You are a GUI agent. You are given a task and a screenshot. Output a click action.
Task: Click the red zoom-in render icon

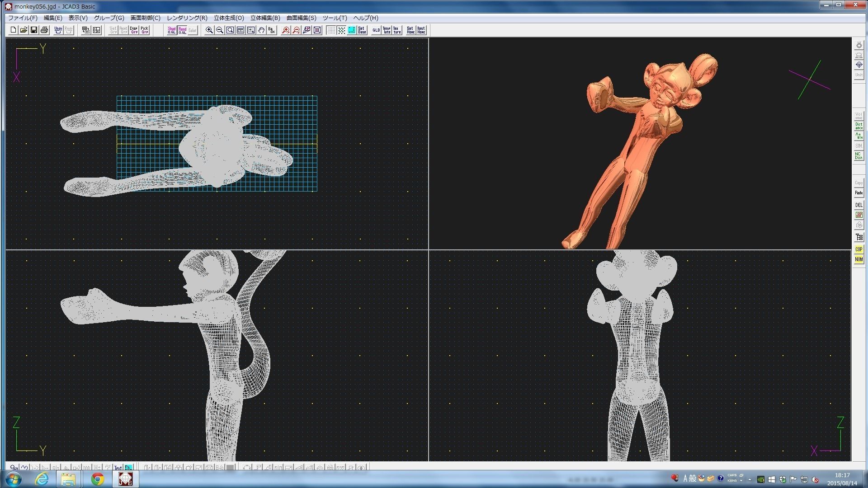(x=286, y=30)
